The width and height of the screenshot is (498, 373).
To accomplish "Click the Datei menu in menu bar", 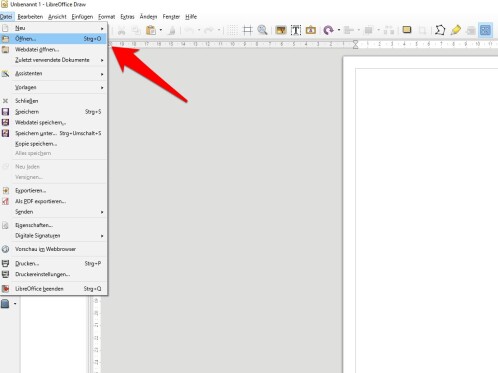I will [6, 17].
